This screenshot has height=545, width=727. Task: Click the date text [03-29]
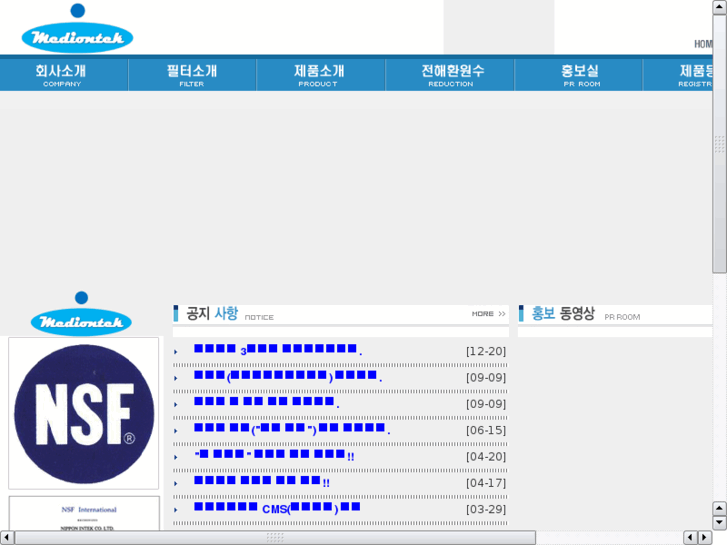pos(486,509)
